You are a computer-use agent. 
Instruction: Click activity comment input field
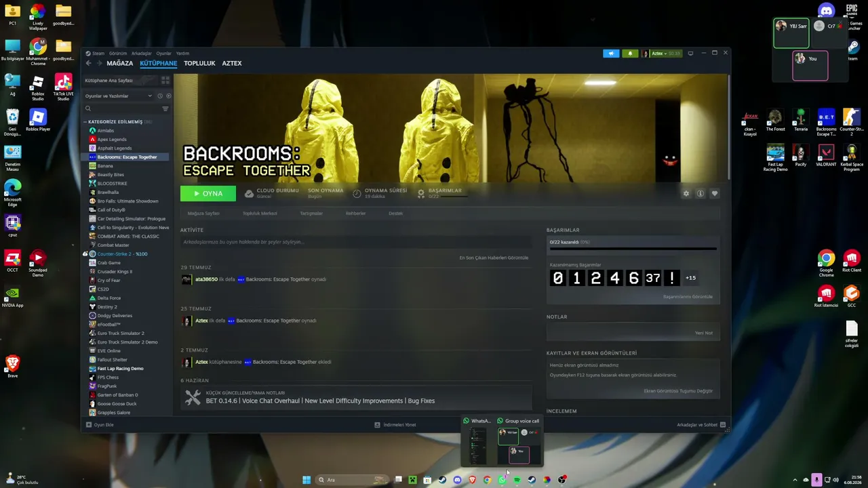click(356, 242)
